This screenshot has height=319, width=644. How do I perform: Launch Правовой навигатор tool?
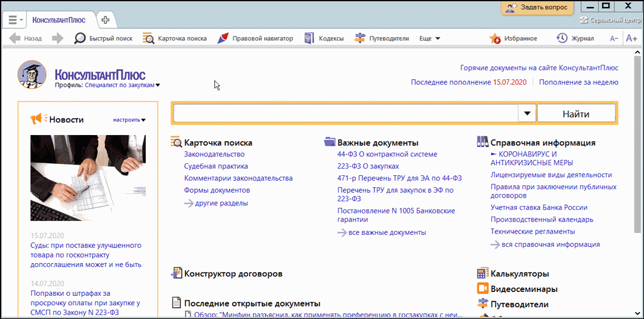click(x=255, y=38)
